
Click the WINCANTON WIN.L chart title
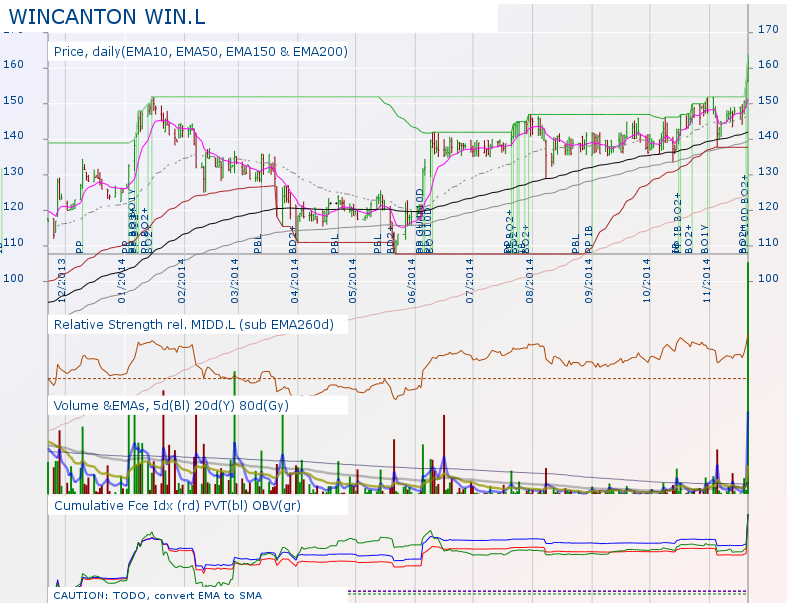[x=107, y=17]
